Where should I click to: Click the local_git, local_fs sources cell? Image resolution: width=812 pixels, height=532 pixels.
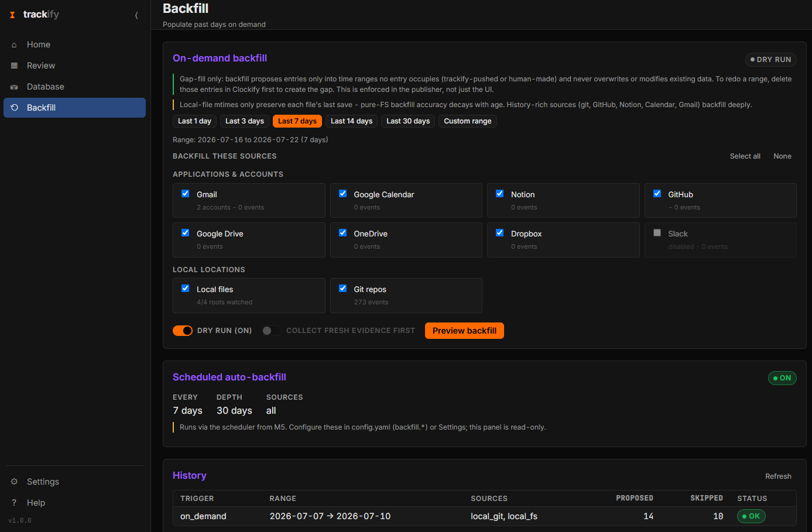click(x=504, y=516)
